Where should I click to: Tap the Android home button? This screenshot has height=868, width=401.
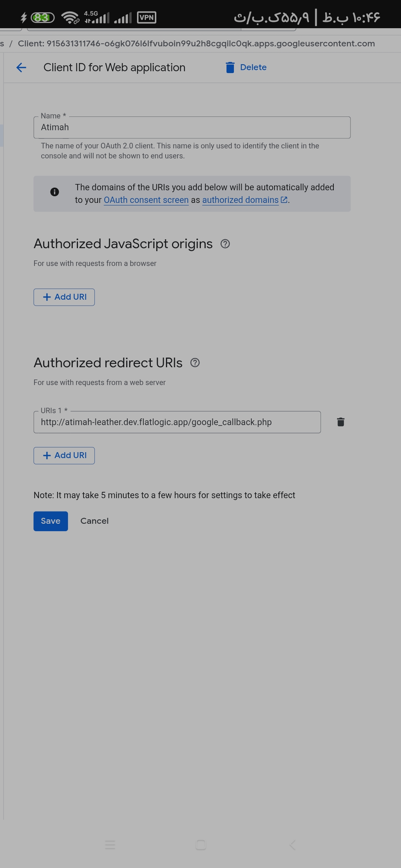pyautogui.click(x=200, y=845)
